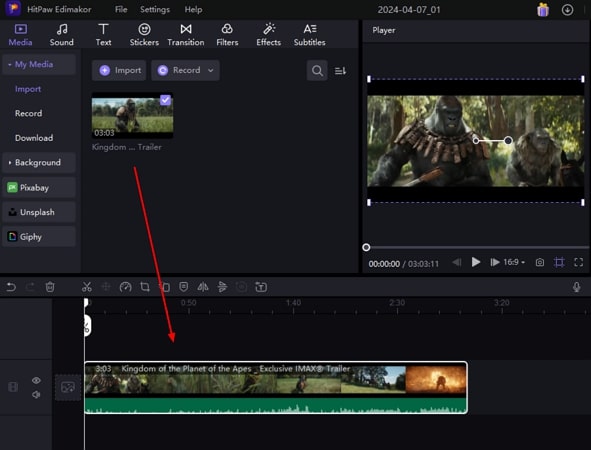Open the Media tab
The image size is (591, 450).
pyautogui.click(x=20, y=35)
